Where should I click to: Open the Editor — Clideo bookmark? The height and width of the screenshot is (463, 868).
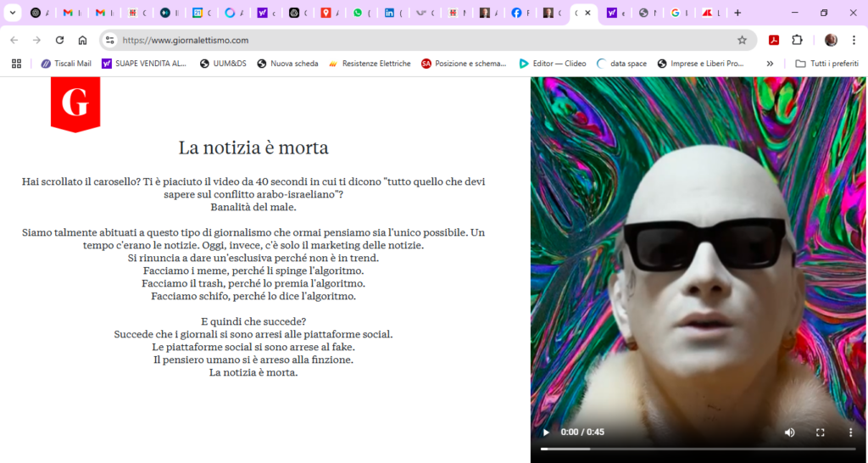553,64
